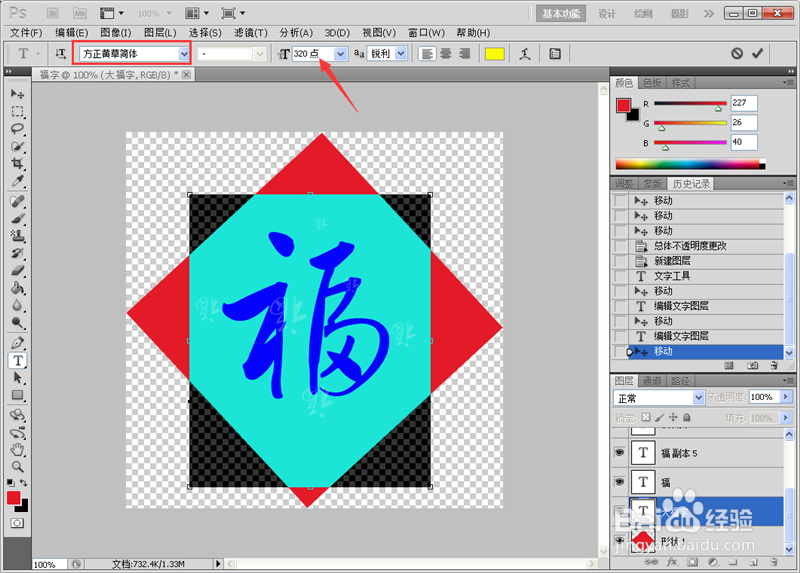
Task: Switch to the 色板 tab
Action: [652, 83]
